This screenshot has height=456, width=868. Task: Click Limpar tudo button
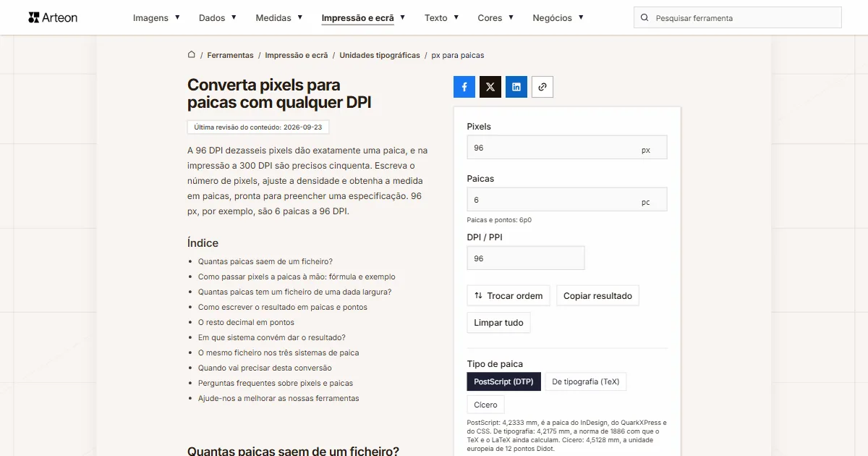(x=498, y=323)
